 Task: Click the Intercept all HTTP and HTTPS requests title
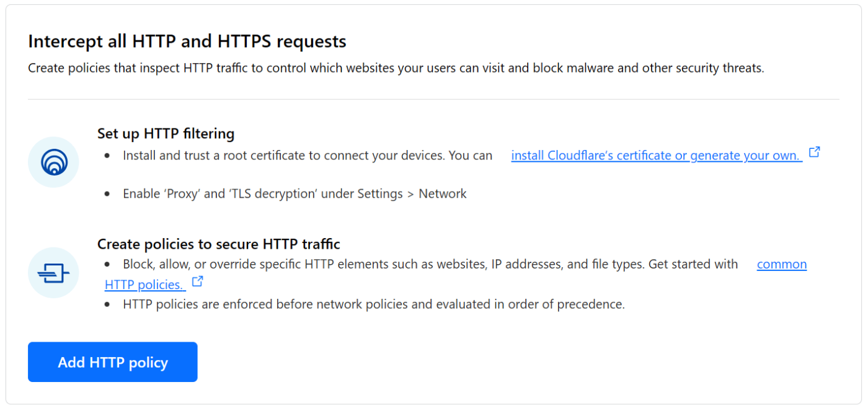[x=187, y=41]
